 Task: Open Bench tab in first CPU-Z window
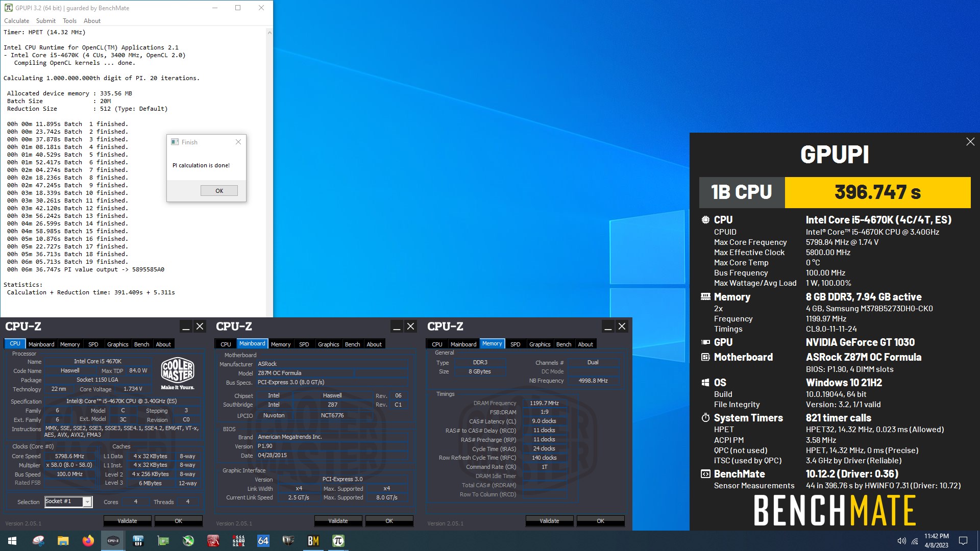pos(142,344)
